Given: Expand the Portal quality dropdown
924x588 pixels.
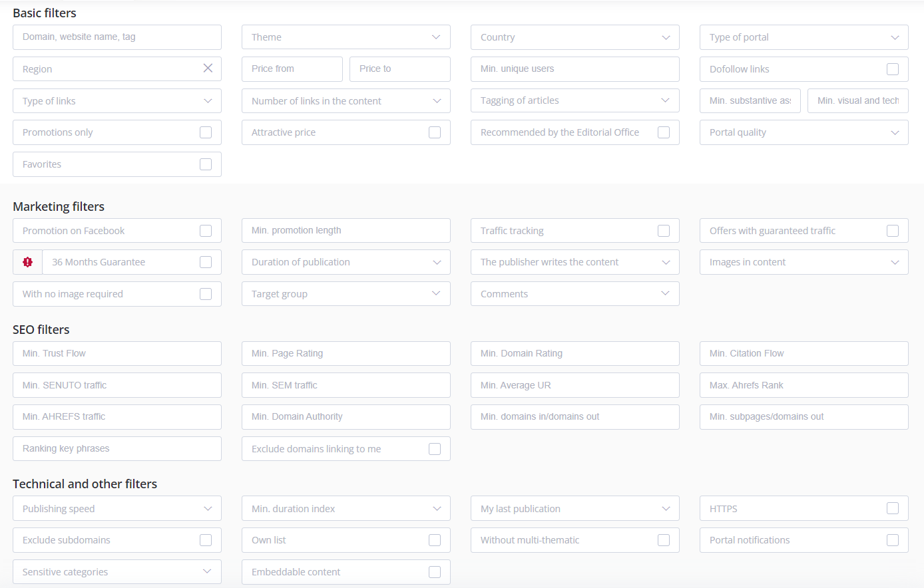Looking at the screenshot, I should [804, 132].
